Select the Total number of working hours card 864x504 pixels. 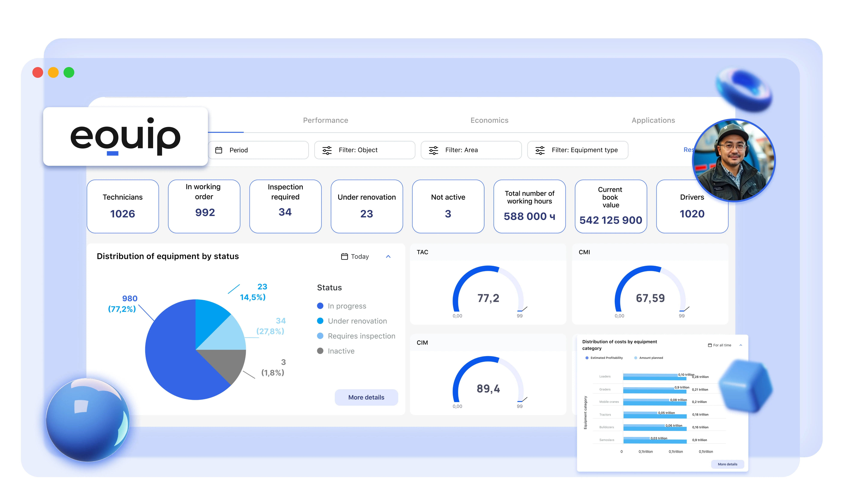[529, 206]
